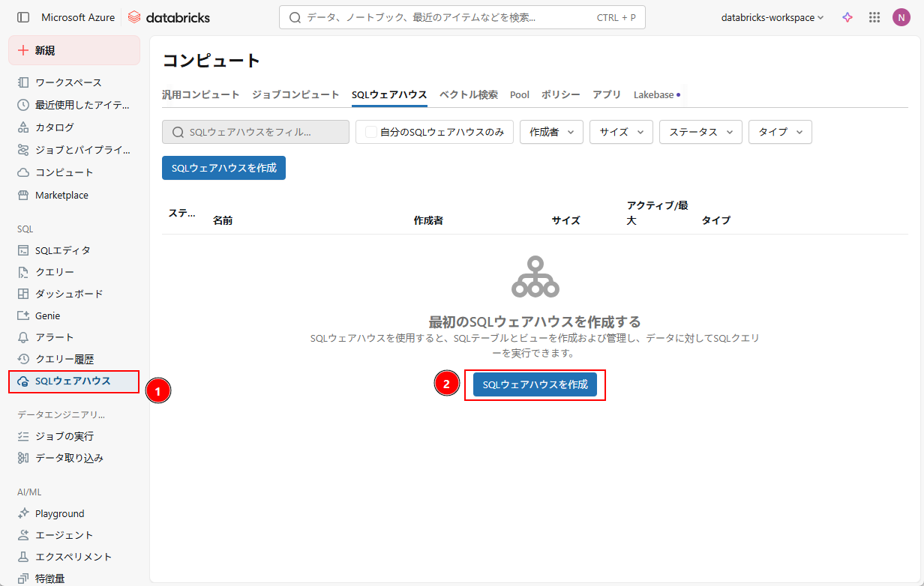Image resolution: width=924 pixels, height=586 pixels.
Task: Click the user avatar N icon
Action: (901, 17)
